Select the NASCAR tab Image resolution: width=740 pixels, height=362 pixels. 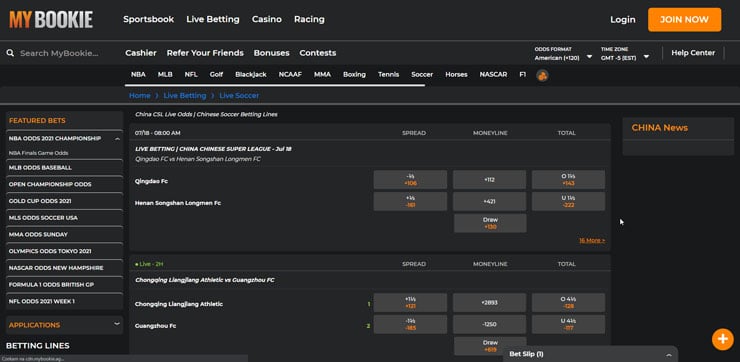tap(493, 75)
